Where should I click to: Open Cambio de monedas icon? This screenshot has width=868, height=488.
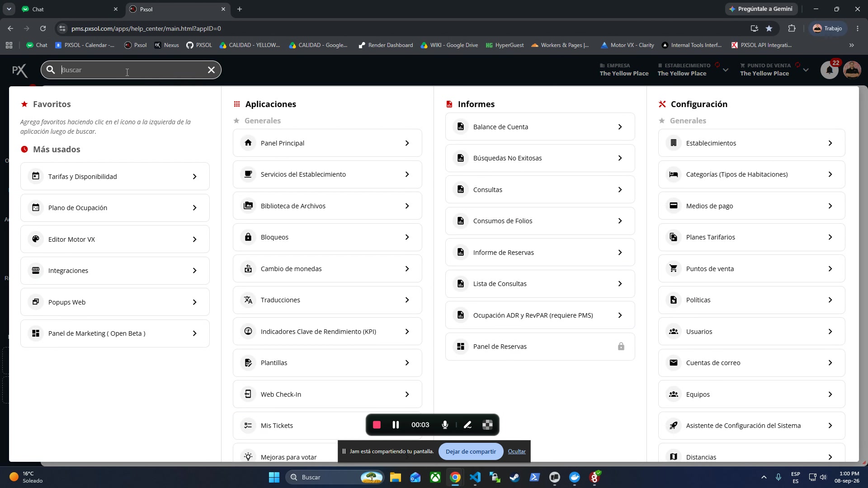pyautogui.click(x=248, y=268)
